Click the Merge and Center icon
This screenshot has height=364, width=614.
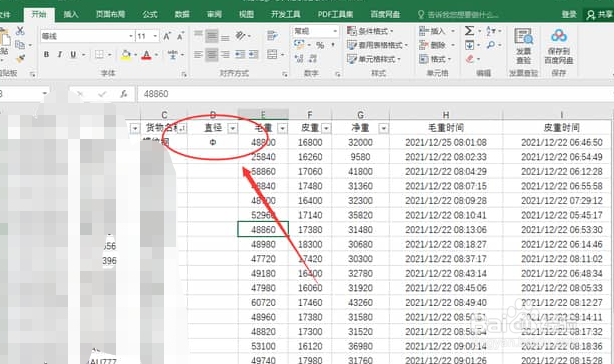tap(272, 54)
